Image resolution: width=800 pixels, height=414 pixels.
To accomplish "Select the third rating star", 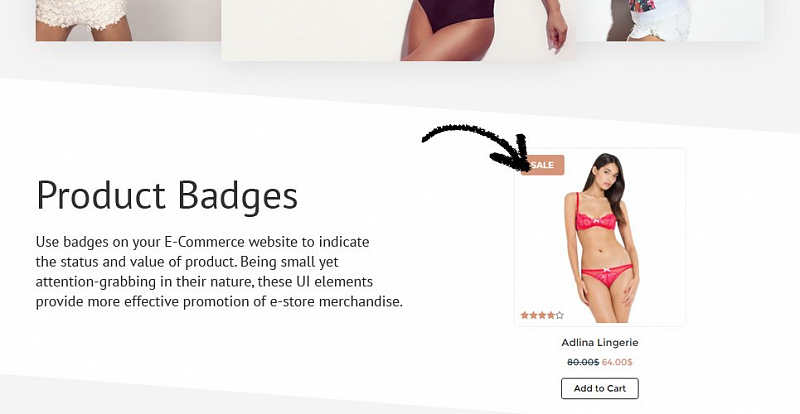I will pyautogui.click(x=542, y=315).
